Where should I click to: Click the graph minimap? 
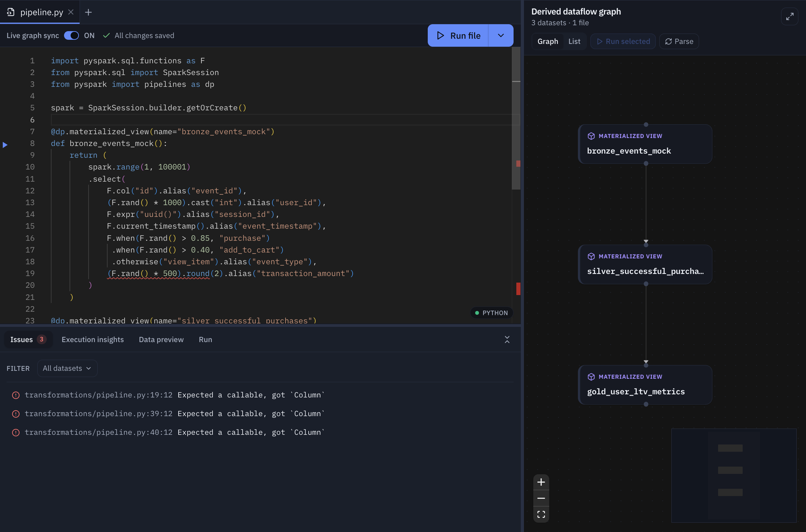(734, 475)
